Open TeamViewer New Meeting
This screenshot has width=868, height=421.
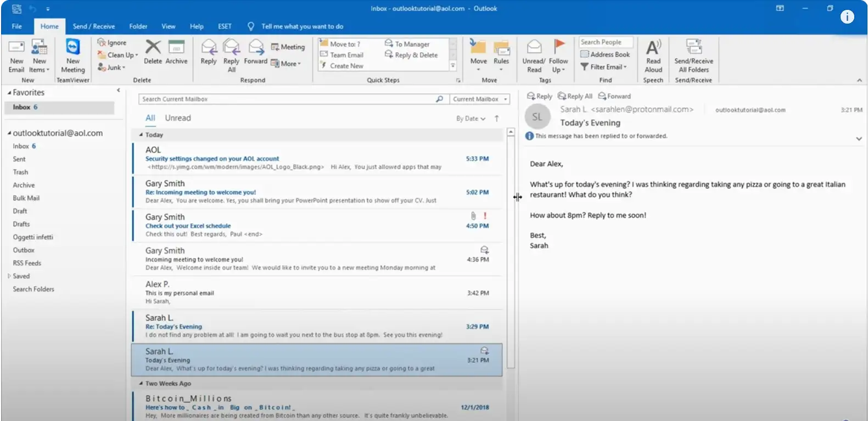click(72, 55)
